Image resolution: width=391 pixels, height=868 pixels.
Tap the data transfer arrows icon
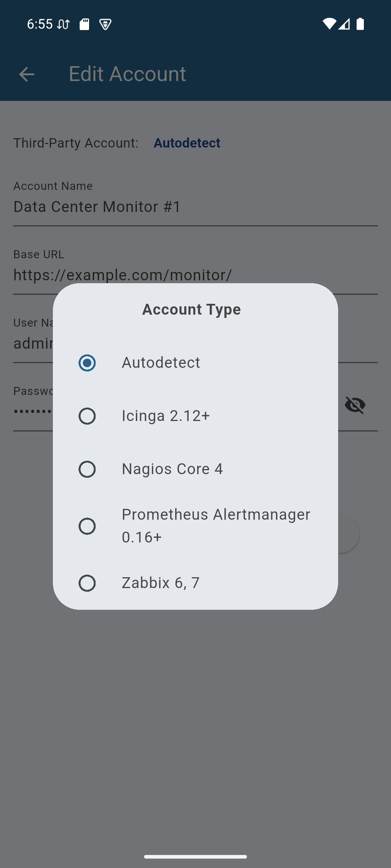coord(64,24)
